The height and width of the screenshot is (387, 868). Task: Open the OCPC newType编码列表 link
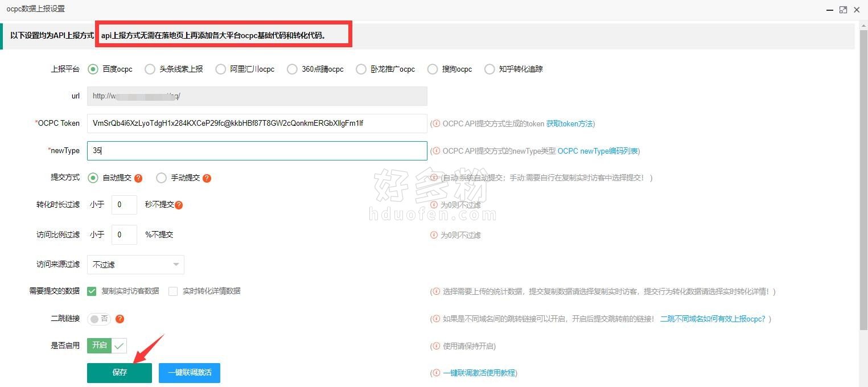click(x=598, y=151)
